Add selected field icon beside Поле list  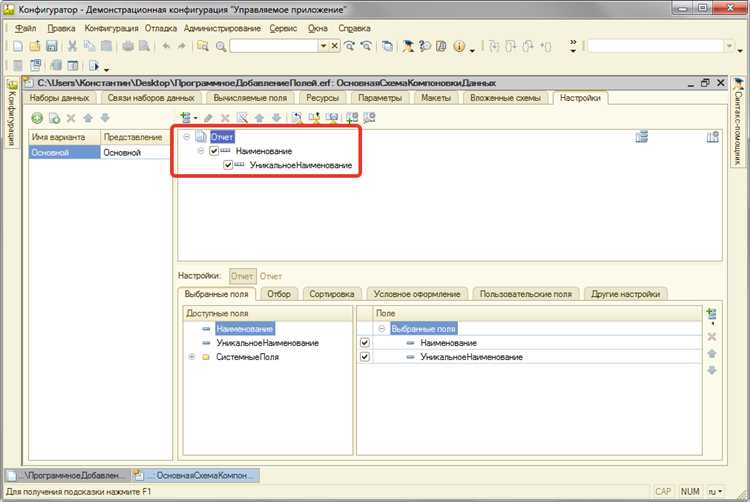(711, 315)
